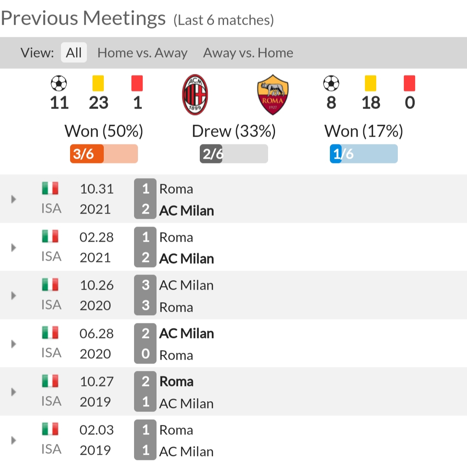This screenshot has width=467, height=476.
Task: Expand the 02.28 2021 match row
Action: (13, 247)
